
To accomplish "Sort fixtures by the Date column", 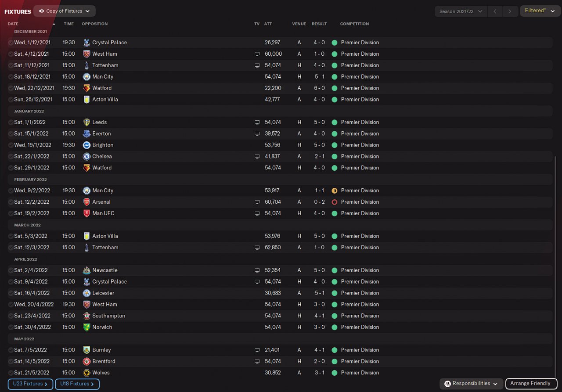I will coord(13,24).
